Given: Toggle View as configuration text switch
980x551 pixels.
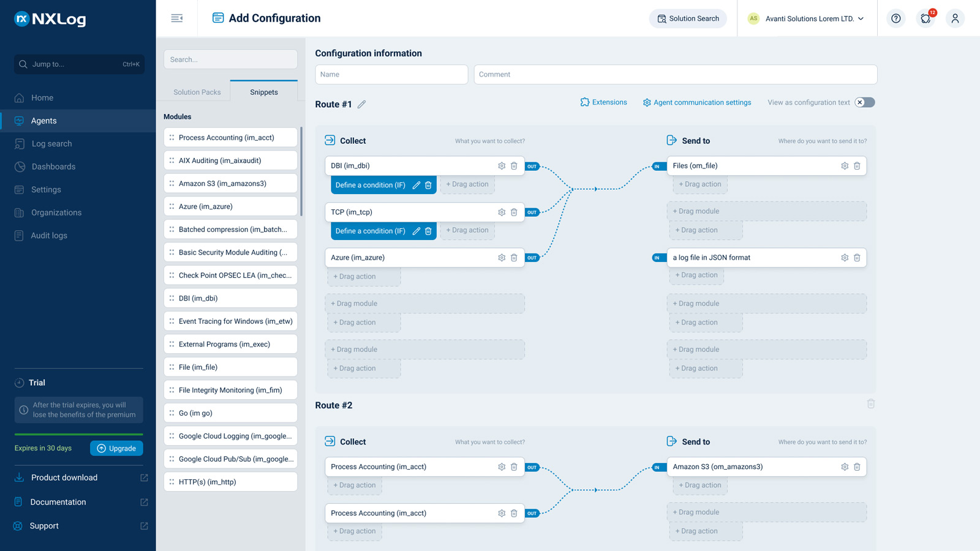Looking at the screenshot, I should 865,102.
